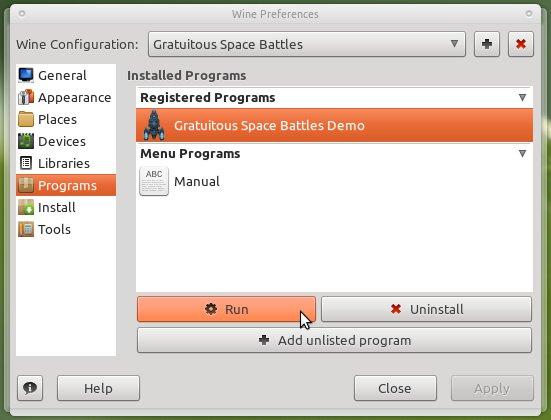Open the Install section

click(66, 207)
